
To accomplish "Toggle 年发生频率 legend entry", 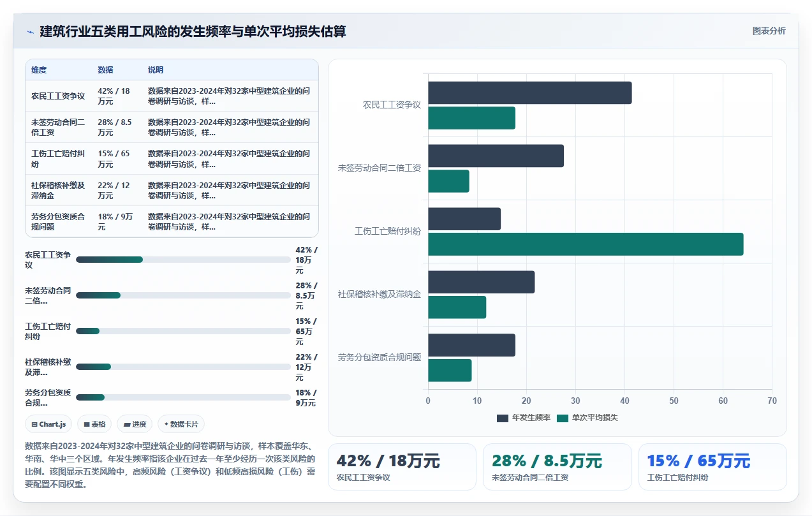I will (x=523, y=418).
